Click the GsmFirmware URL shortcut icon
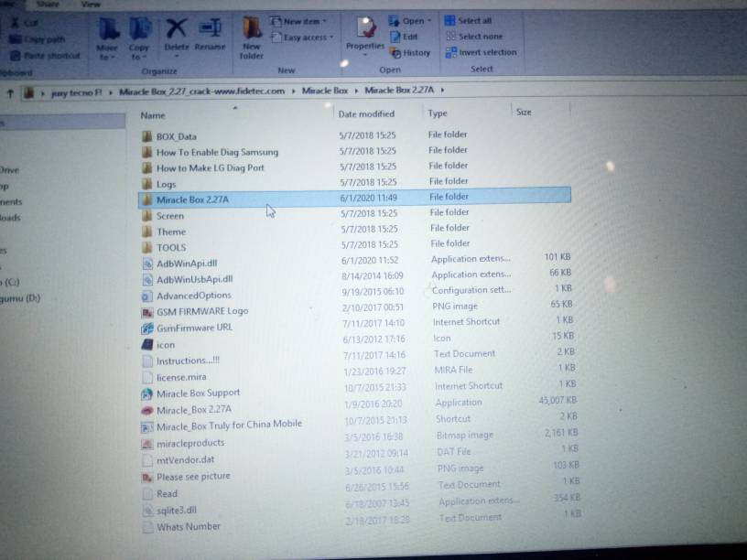This screenshot has width=747, height=560. (147, 328)
